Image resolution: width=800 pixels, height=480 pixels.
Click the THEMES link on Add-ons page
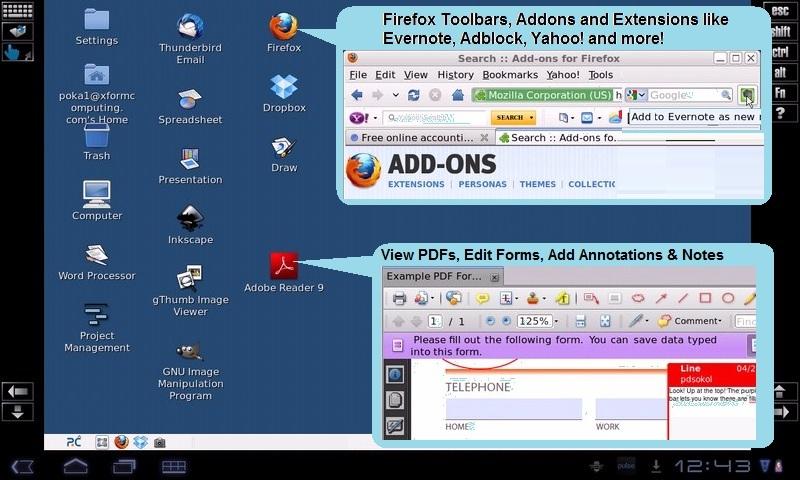[537, 185]
